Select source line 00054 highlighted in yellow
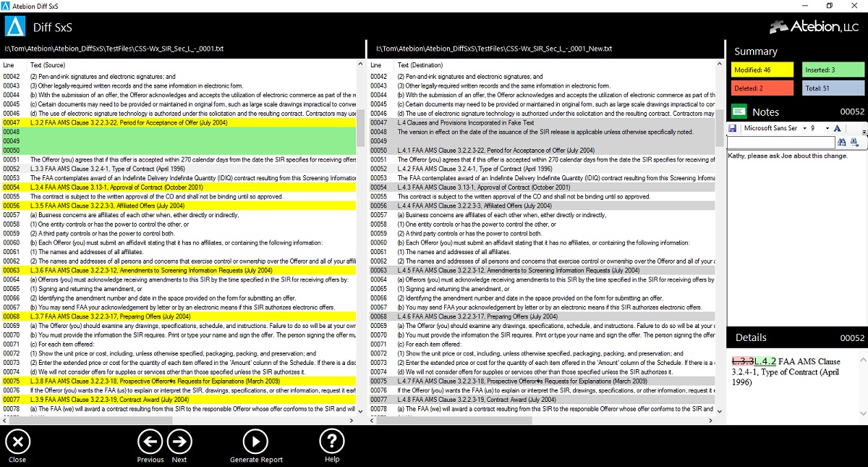868x467 pixels. click(179, 187)
